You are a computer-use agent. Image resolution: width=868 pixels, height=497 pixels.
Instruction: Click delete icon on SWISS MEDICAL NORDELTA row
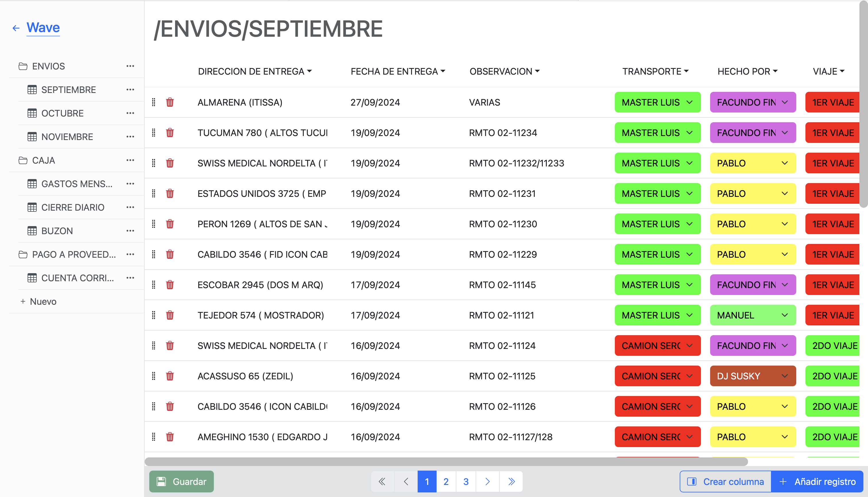click(169, 163)
